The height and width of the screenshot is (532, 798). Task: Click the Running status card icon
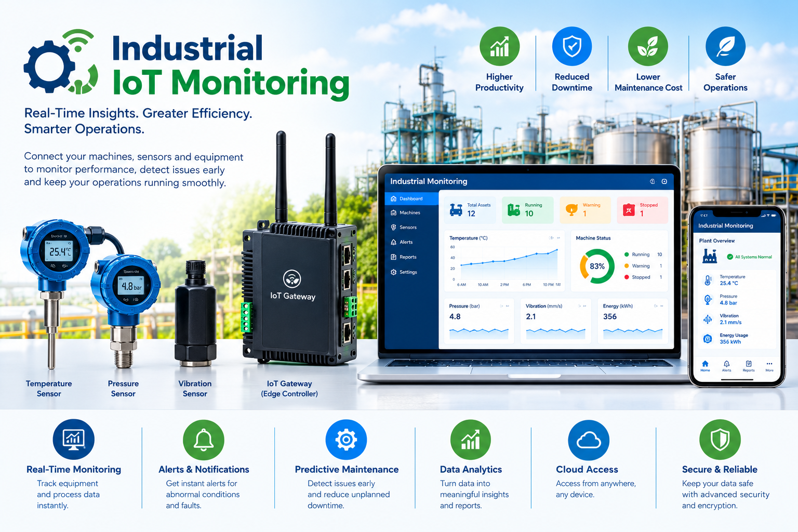pyautogui.click(x=513, y=209)
